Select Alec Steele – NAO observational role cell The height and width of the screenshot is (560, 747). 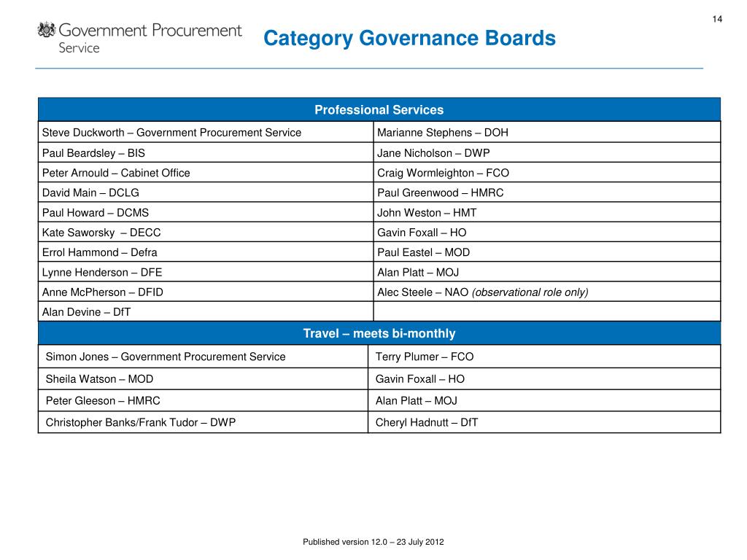547,292
